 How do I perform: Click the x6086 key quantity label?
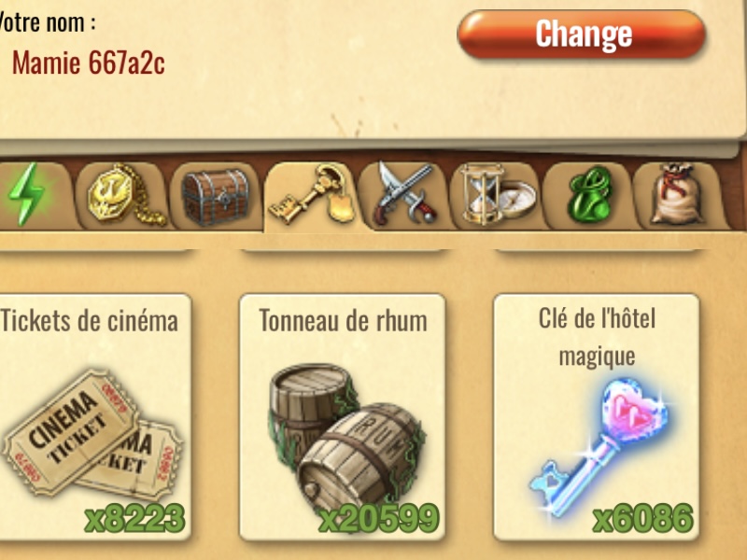point(643,518)
